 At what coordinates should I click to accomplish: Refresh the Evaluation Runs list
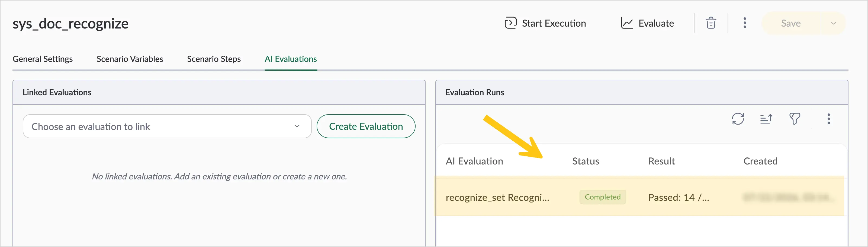(738, 119)
